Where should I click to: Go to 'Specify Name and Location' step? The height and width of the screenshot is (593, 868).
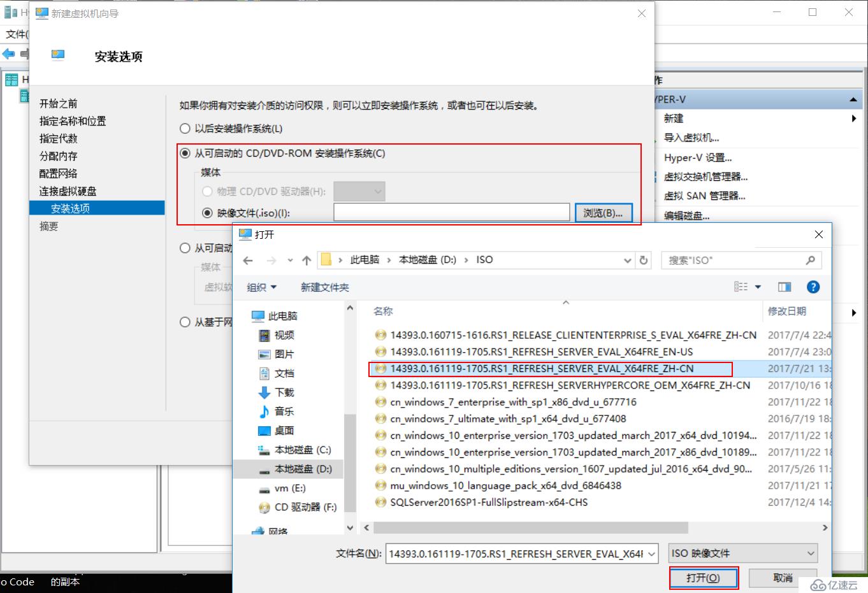coord(73,121)
